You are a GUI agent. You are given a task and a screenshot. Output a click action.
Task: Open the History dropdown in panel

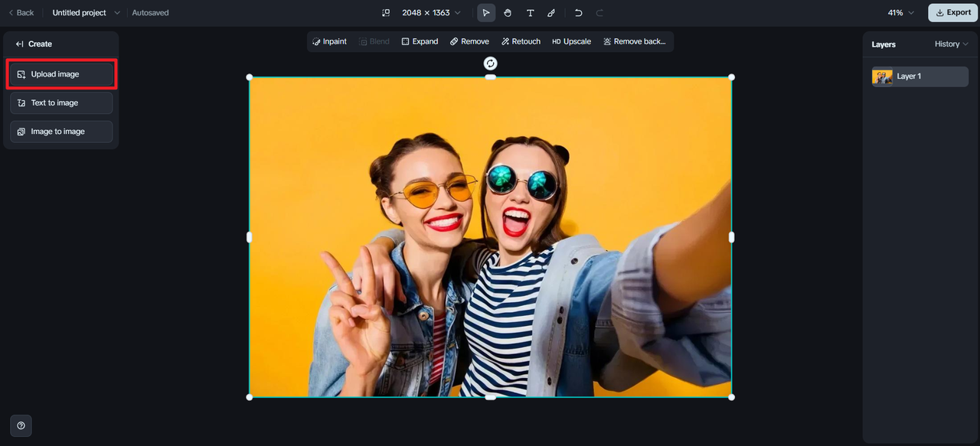pyautogui.click(x=951, y=44)
